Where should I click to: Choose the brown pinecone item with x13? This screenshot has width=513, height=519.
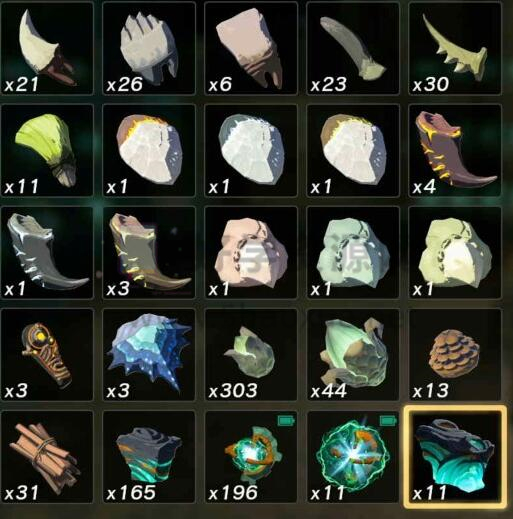(x=455, y=355)
